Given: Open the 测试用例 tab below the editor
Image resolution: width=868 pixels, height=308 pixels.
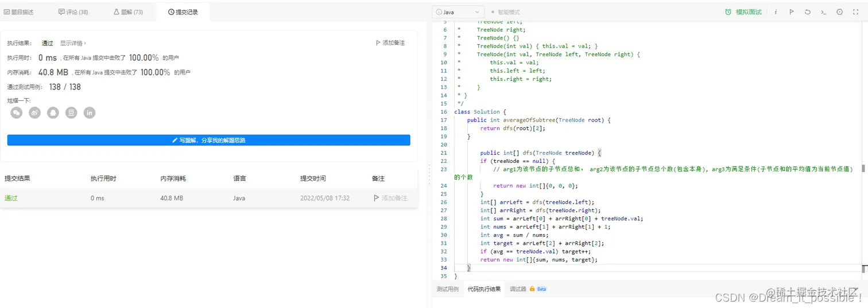Looking at the screenshot, I should tap(448, 289).
